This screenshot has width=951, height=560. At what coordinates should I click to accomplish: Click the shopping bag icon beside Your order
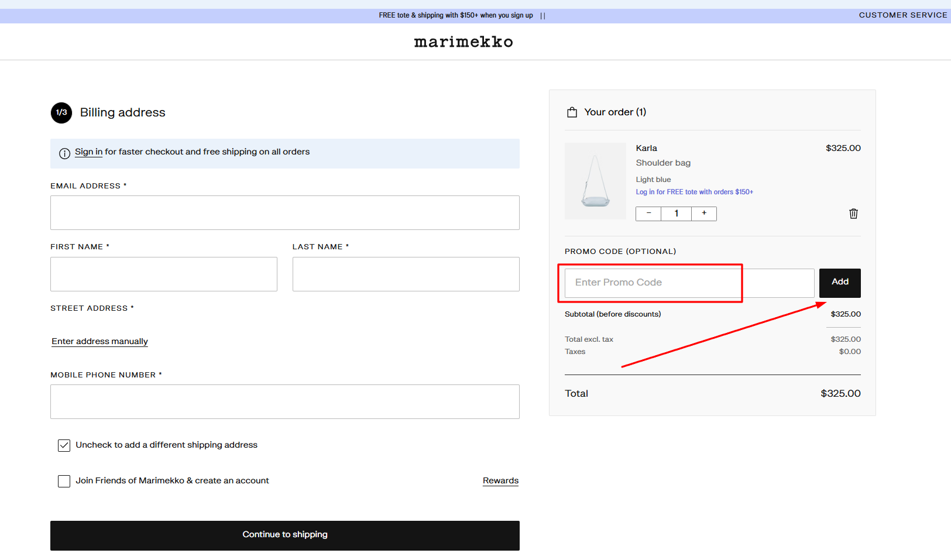572,112
